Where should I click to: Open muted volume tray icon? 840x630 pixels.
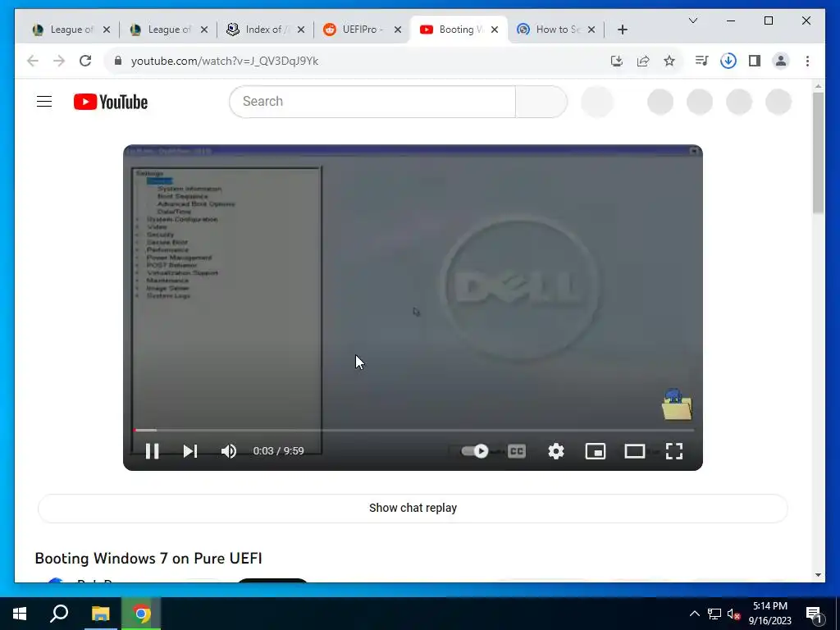click(733, 614)
